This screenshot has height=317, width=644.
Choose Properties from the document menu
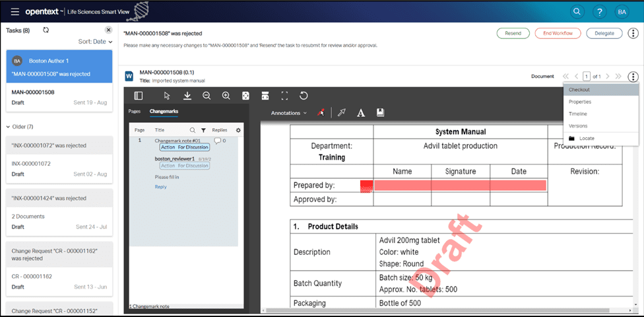[x=601, y=102]
